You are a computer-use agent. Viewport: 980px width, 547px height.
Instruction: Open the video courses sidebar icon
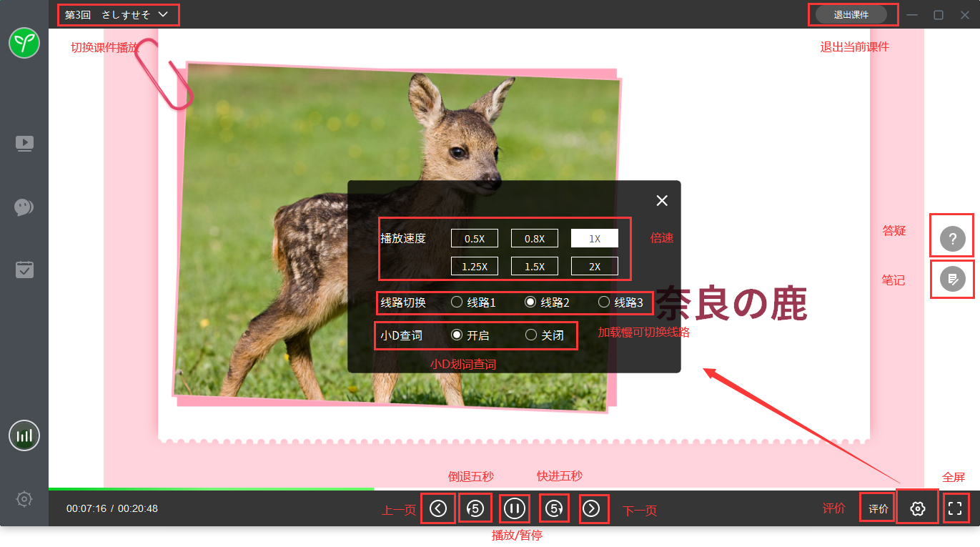(x=24, y=144)
